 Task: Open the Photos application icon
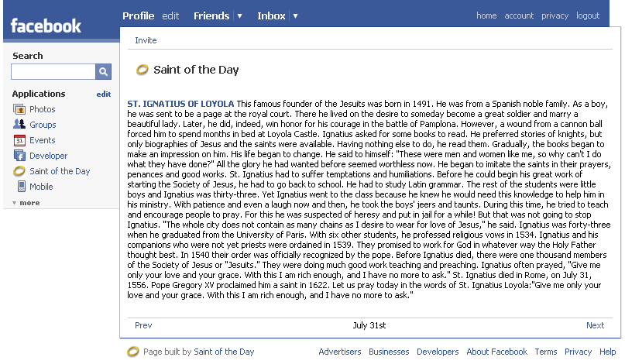click(20, 109)
